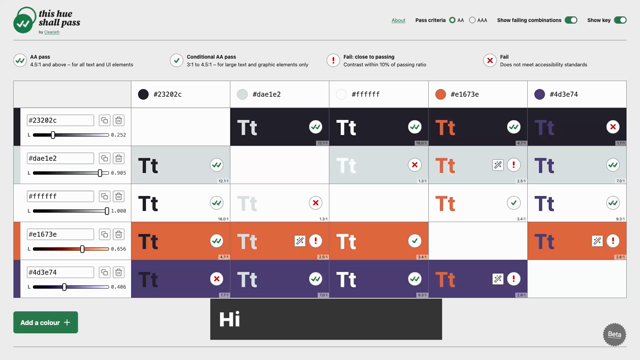Click 'Fail: close to passing' key label
640x360 pixels.
tap(369, 57)
